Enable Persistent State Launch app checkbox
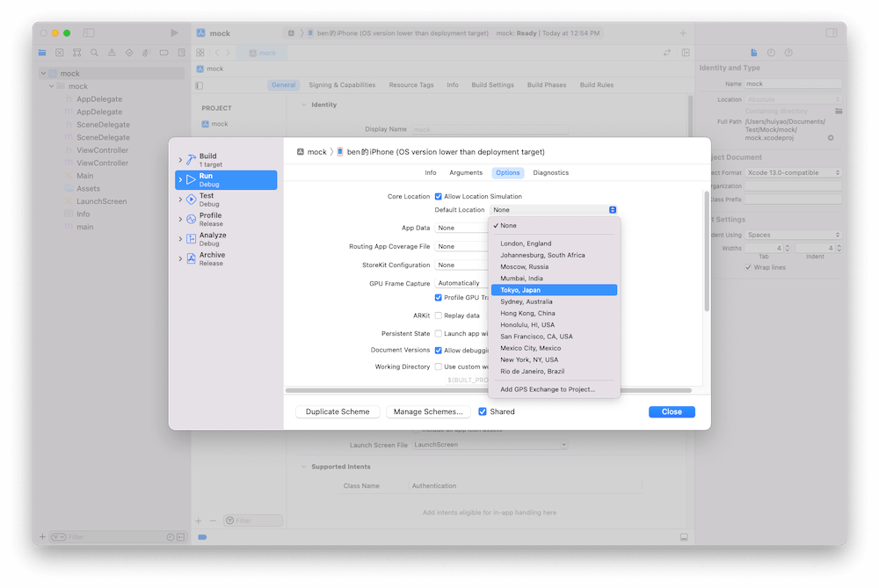This screenshot has width=879, height=588. point(439,333)
